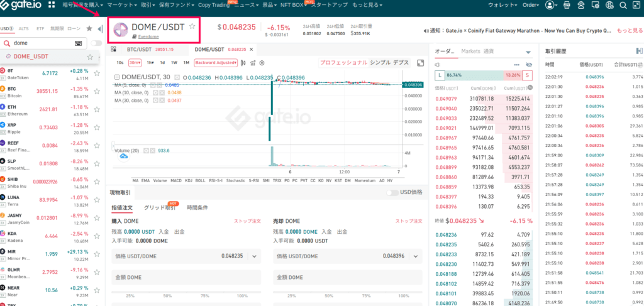Click the dome search input field
This screenshot has width=644, height=306.
(x=43, y=43)
